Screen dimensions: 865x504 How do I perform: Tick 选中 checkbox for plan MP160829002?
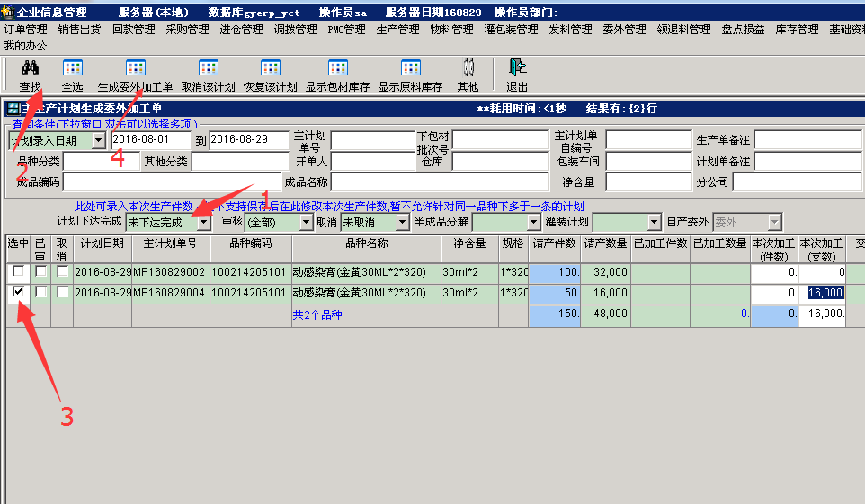click(18, 270)
